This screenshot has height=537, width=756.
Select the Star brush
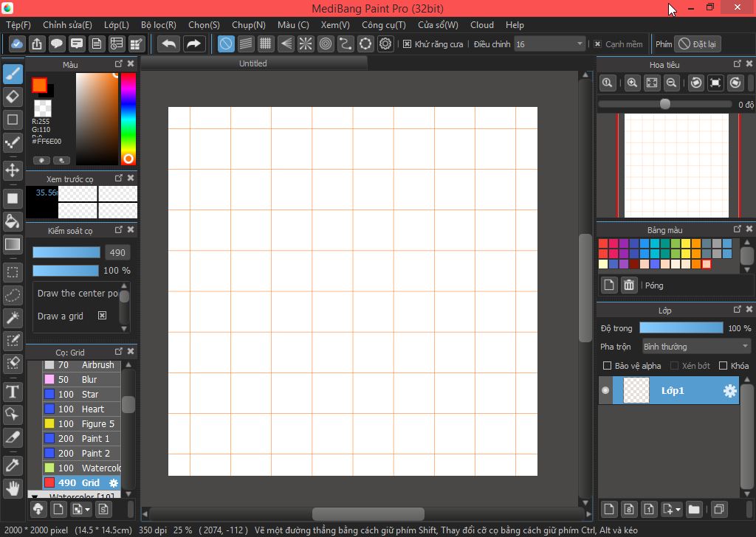[x=81, y=394]
